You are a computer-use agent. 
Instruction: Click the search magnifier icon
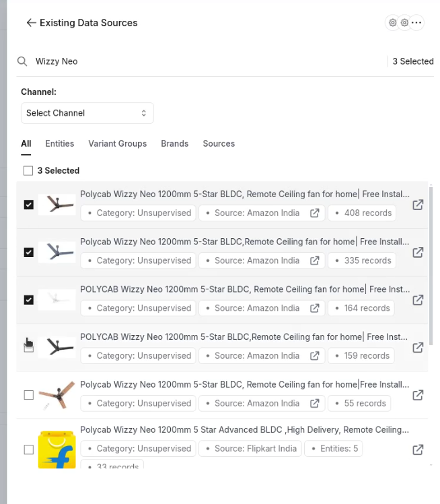(22, 61)
